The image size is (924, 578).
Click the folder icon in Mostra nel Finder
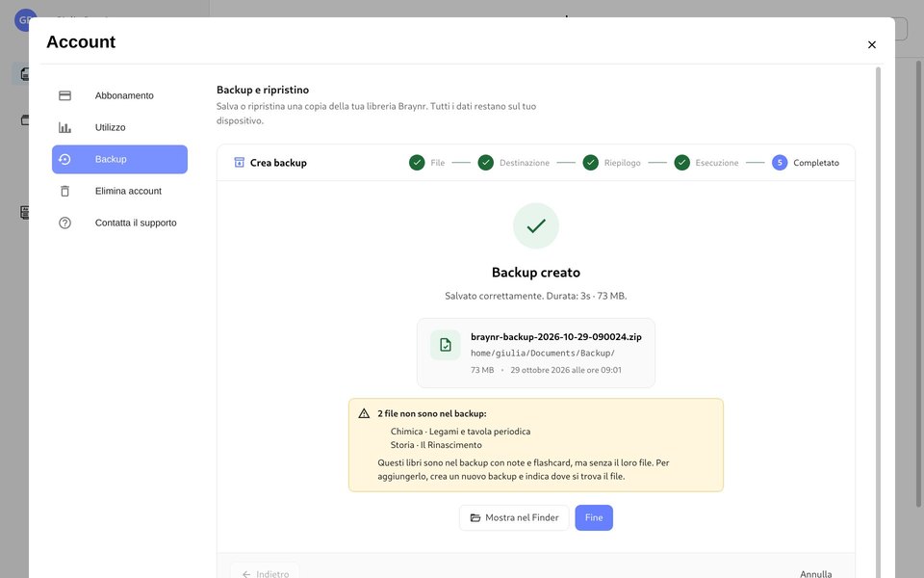pos(475,518)
